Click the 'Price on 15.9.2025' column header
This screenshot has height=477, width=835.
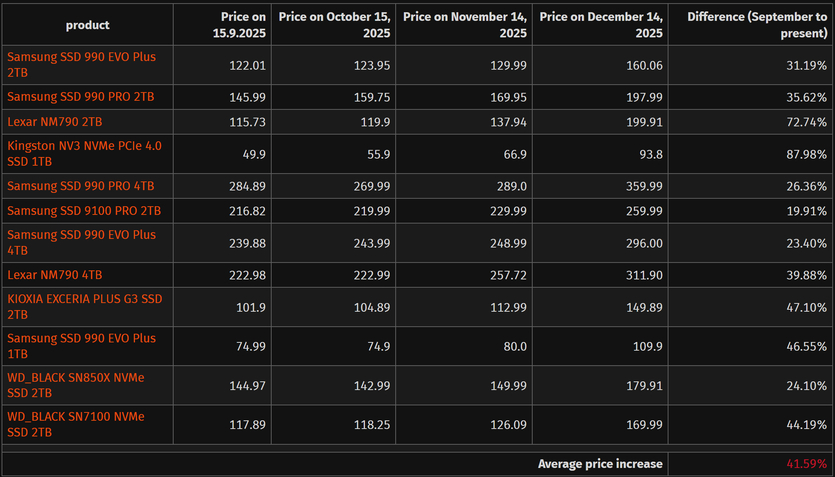tap(233, 25)
